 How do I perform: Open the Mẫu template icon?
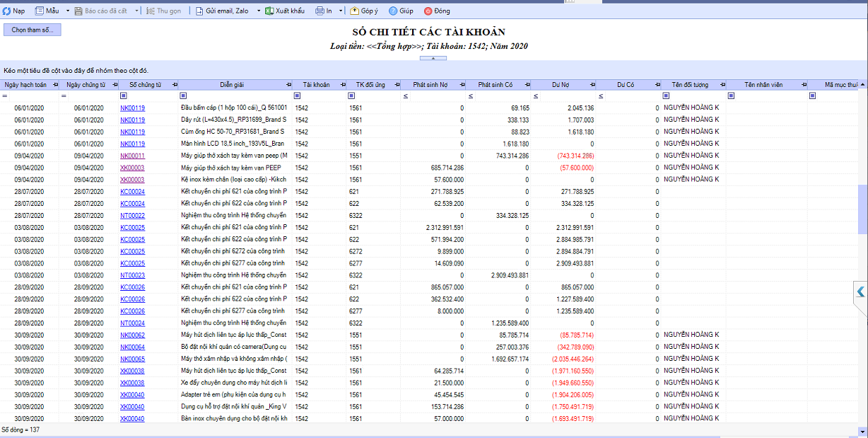point(39,11)
